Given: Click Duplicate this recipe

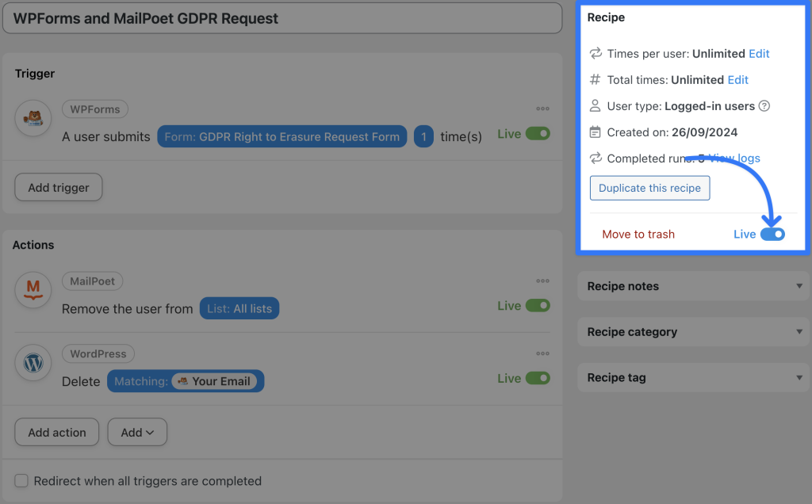Looking at the screenshot, I should [x=649, y=188].
